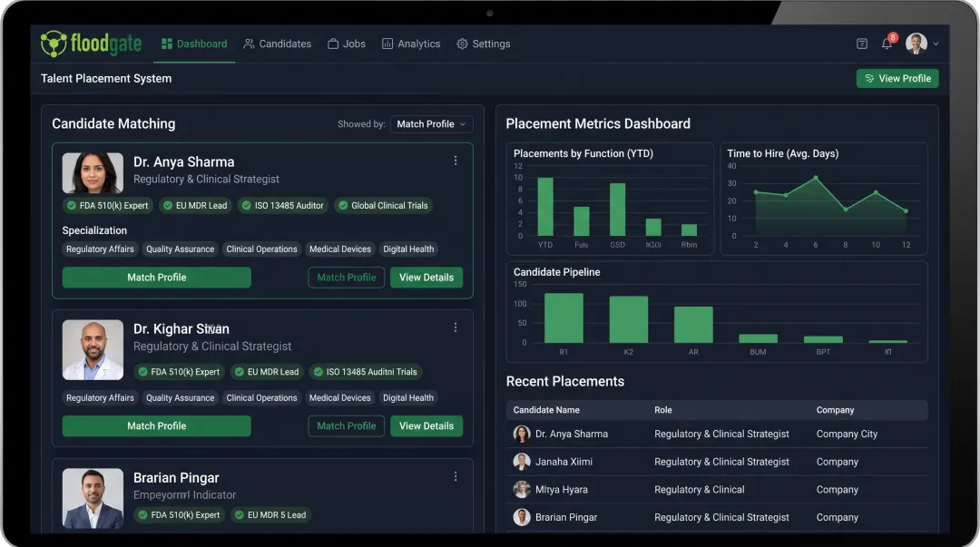
Task: Expand the user account chevron
Action: click(x=936, y=44)
